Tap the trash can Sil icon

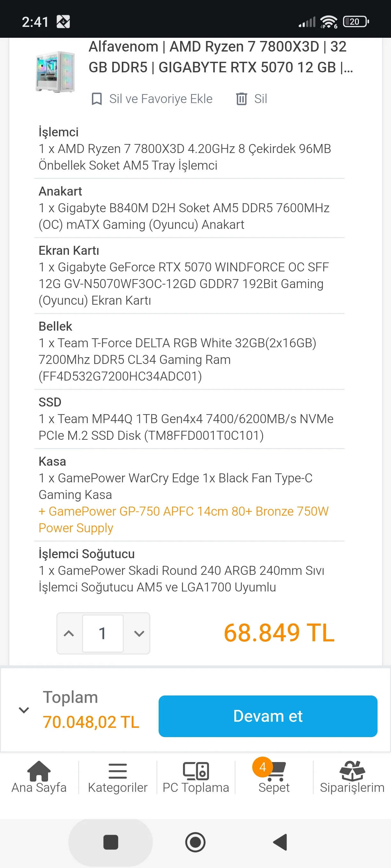point(242,99)
